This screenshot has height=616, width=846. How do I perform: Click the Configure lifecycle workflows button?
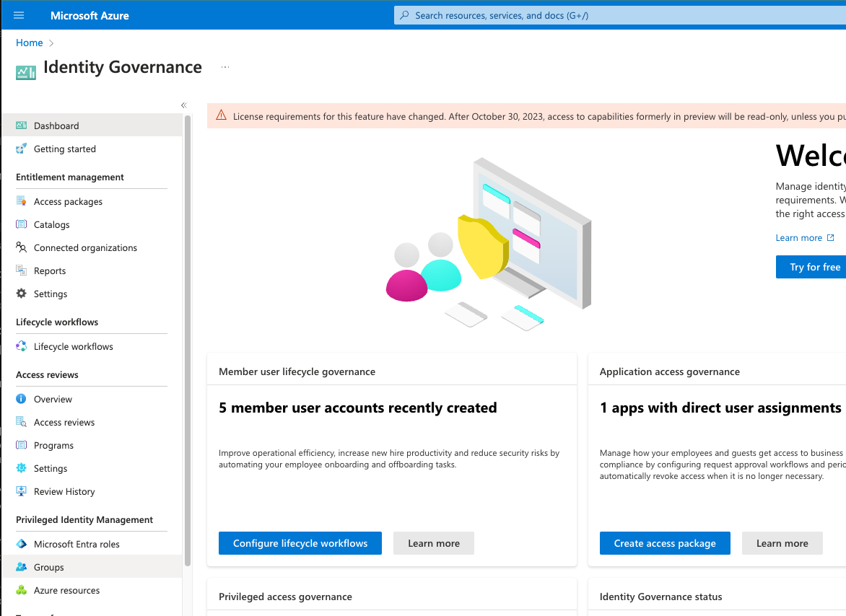pos(300,543)
